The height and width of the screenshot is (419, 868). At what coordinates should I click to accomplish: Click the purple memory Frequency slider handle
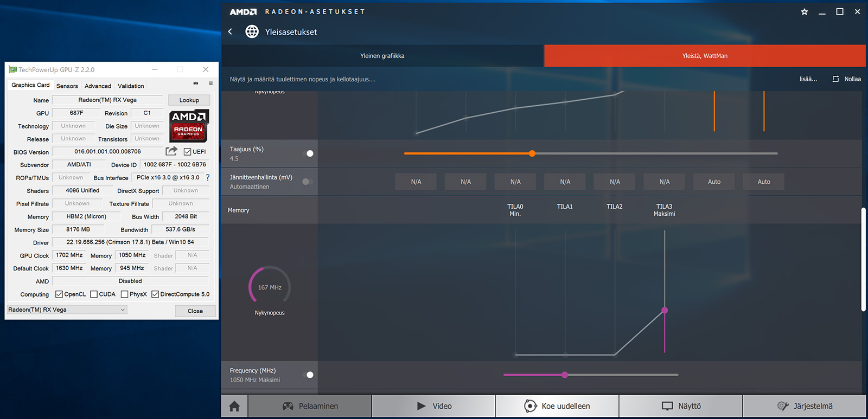[565, 375]
